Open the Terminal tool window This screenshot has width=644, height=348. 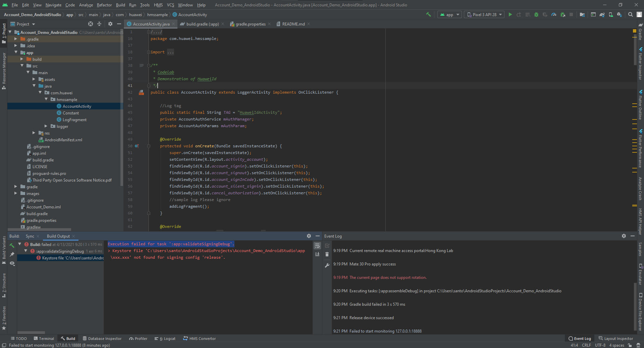[x=44, y=339]
